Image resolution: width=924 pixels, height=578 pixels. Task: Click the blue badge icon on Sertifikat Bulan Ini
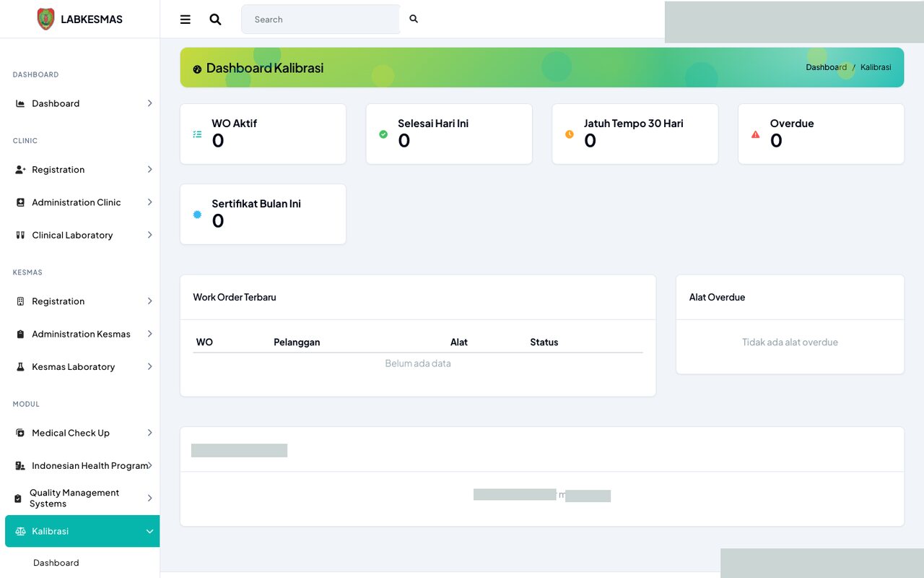coord(197,215)
